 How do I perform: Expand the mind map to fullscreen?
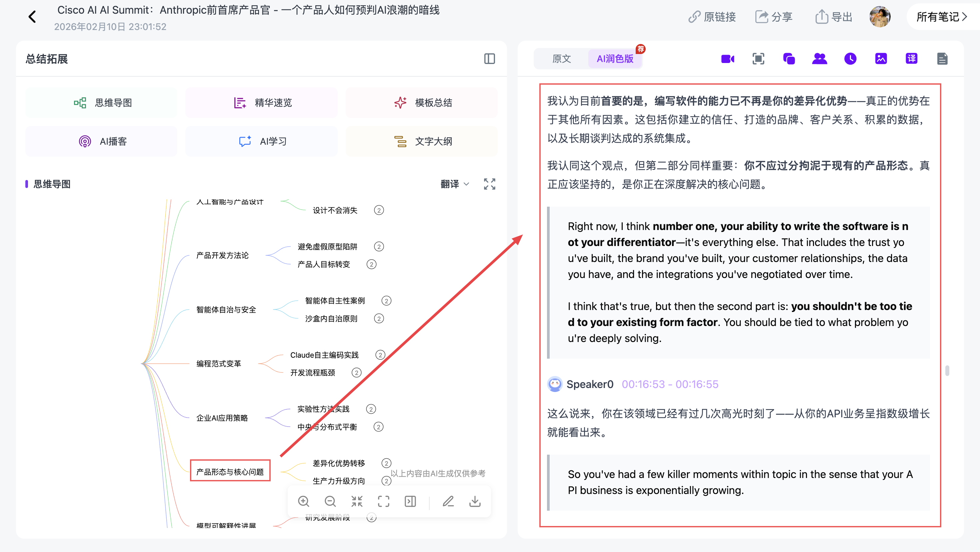(489, 184)
